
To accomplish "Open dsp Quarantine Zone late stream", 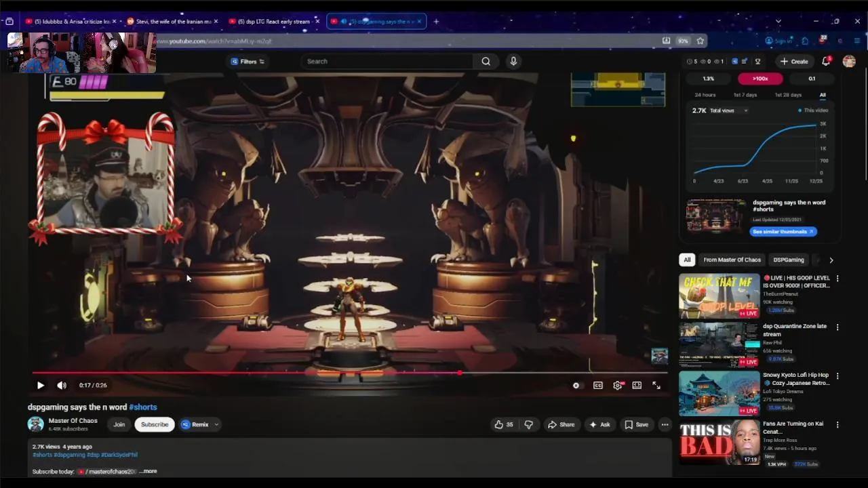I will [719, 345].
